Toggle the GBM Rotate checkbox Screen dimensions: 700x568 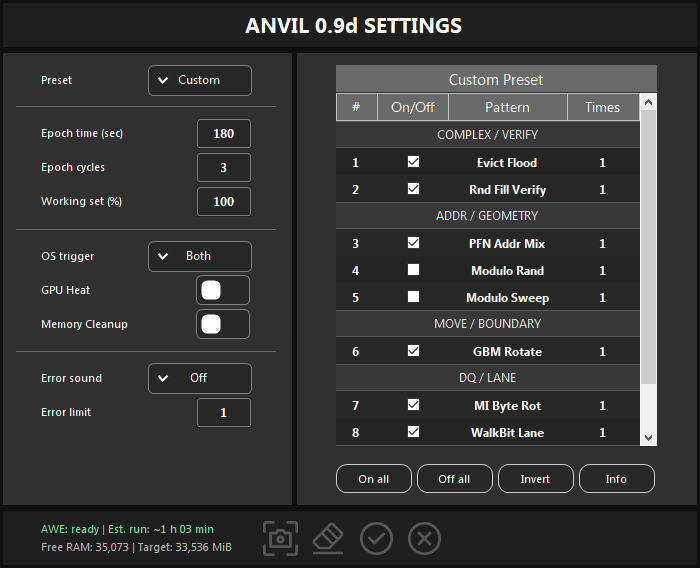(413, 351)
